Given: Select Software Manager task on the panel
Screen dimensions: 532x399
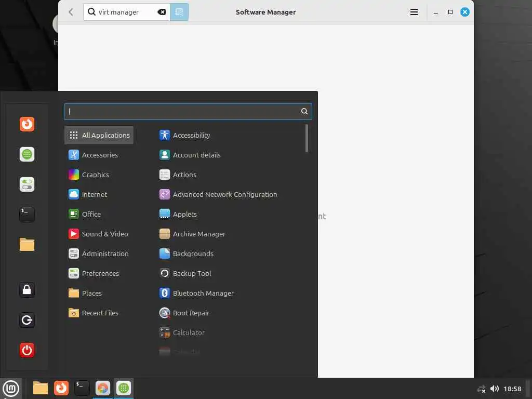Looking at the screenshot, I should [124, 388].
